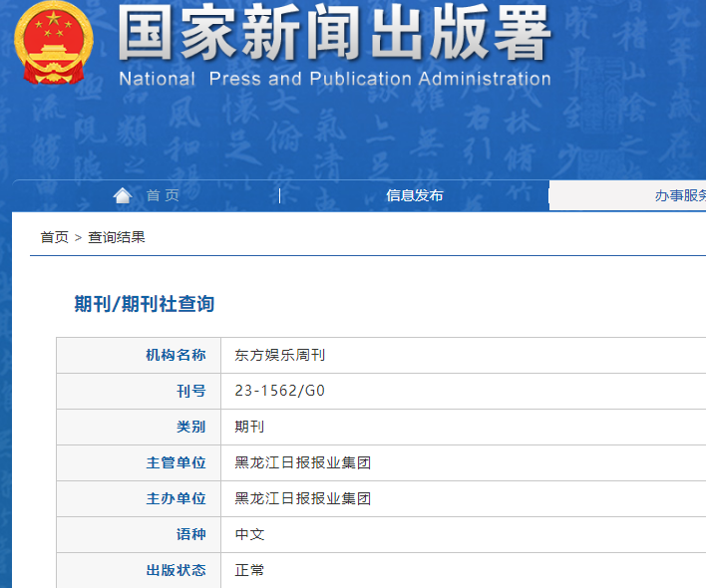Open the 首页 navigation tab
This screenshot has width=706, height=588.
point(163,195)
